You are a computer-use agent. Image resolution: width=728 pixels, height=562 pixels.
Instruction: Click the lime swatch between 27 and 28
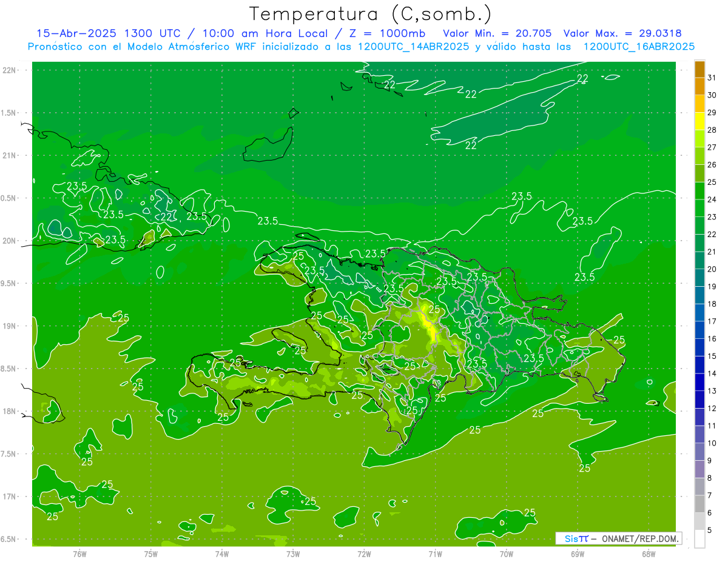coord(699,139)
